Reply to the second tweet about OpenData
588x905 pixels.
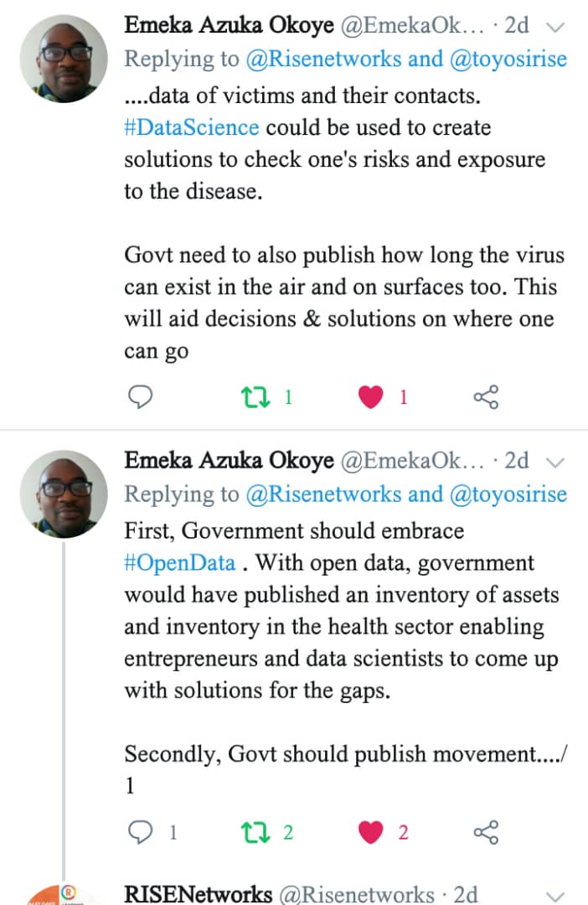(139, 832)
